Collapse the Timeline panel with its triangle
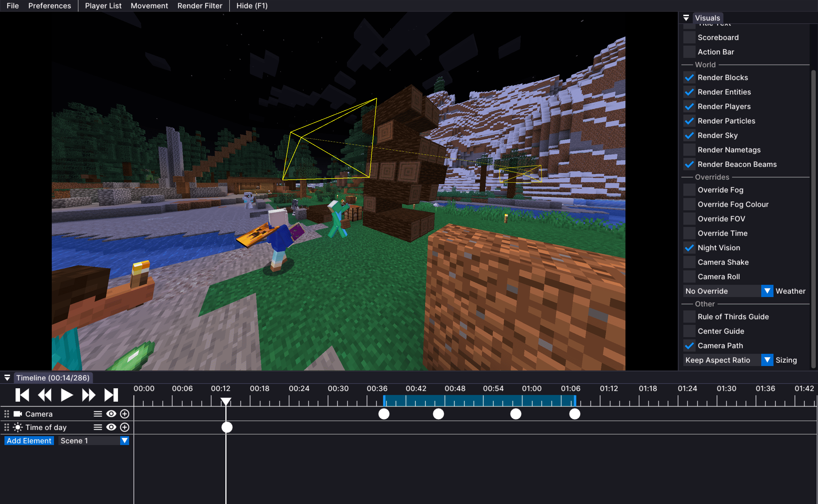 tap(7, 378)
